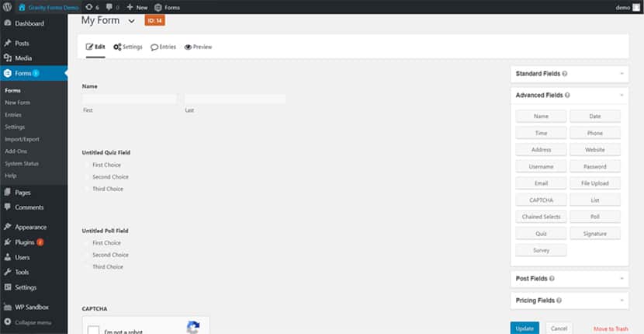Click the First name input field

(x=130, y=99)
